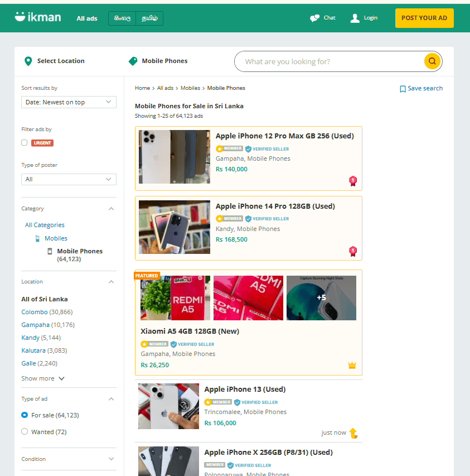This screenshot has width=470, height=476.
Task: Click the crown icon on Xiaomi A5 ad
Action: point(352,366)
